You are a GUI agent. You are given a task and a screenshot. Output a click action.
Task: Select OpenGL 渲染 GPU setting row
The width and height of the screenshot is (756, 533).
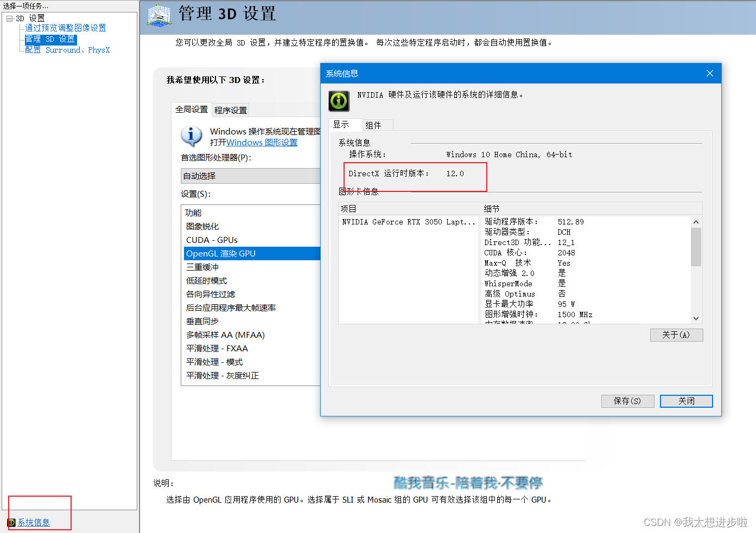click(252, 254)
